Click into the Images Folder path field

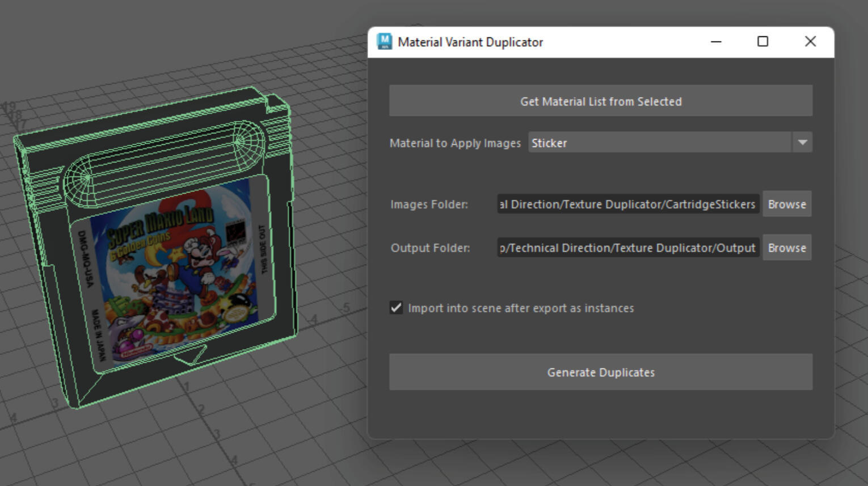pos(627,204)
